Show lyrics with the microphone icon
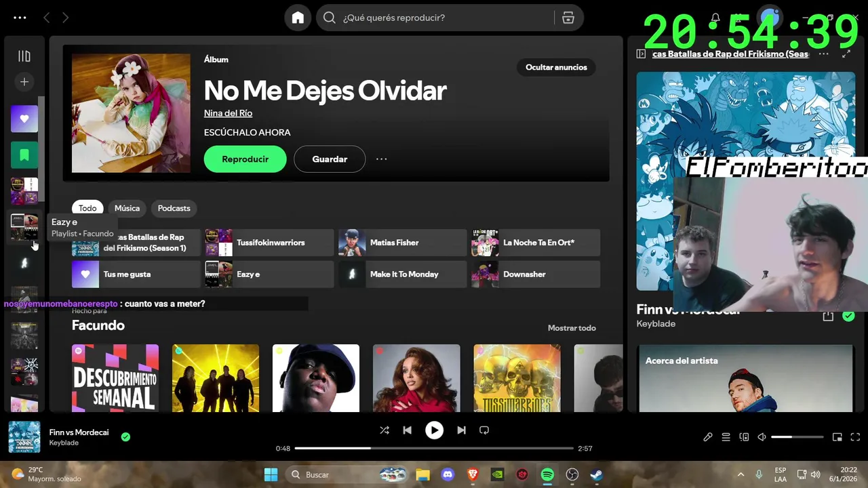This screenshot has width=868, height=488. click(708, 437)
